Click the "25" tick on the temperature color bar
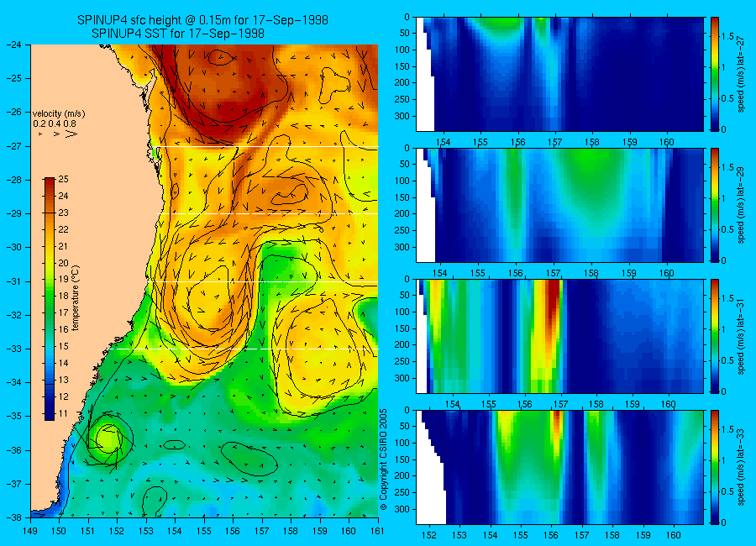The image size is (756, 546). (x=63, y=179)
